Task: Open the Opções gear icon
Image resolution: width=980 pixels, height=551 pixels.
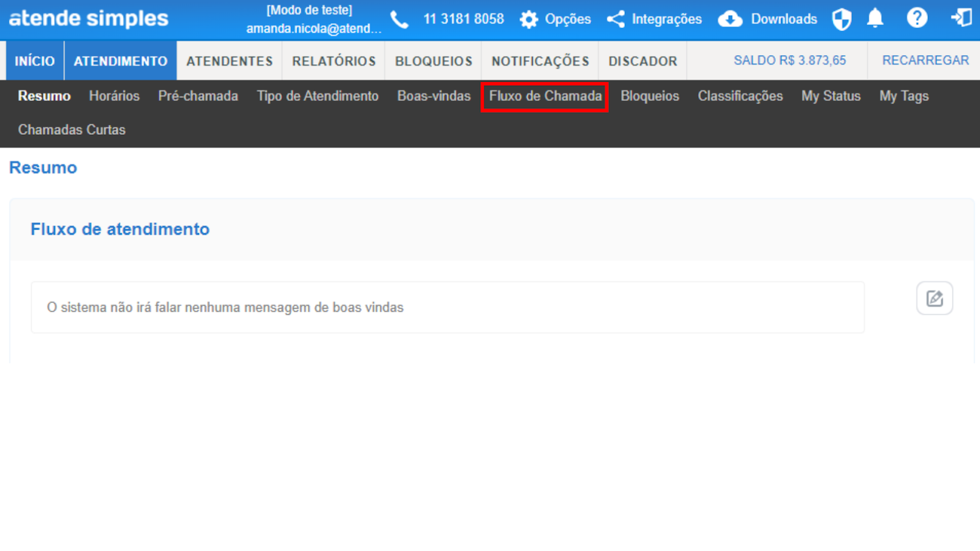Action: (529, 20)
